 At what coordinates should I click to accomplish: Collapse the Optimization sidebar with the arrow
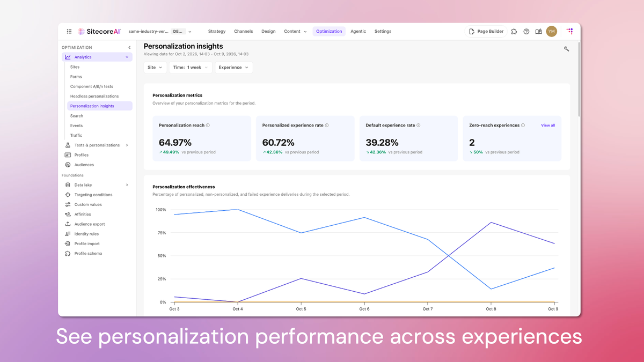click(x=129, y=48)
